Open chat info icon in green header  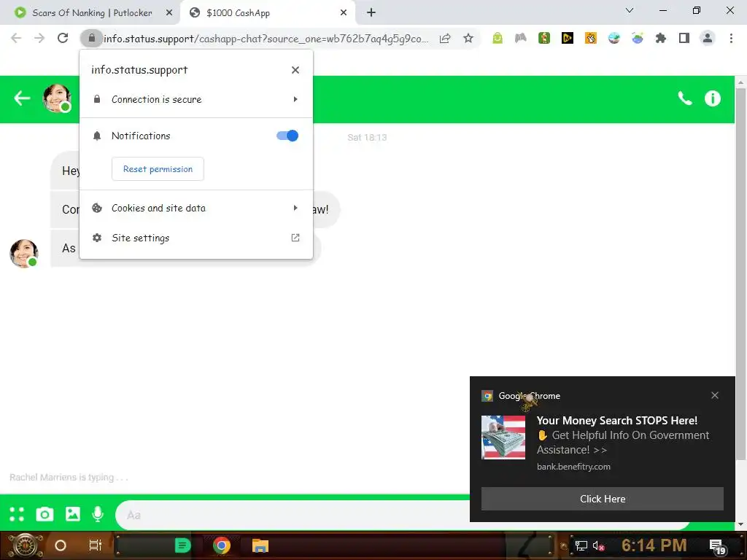[713, 98]
